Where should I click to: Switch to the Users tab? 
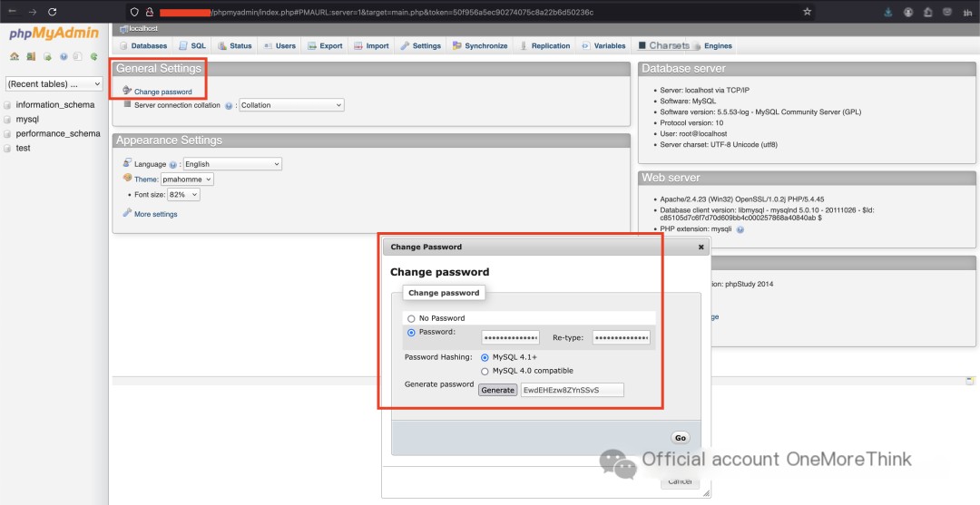[x=280, y=46]
